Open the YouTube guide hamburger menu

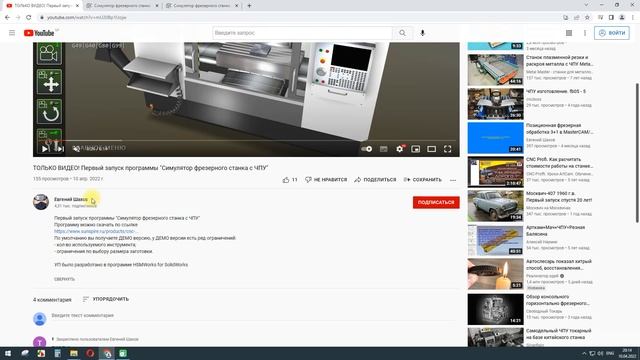coord(12,33)
